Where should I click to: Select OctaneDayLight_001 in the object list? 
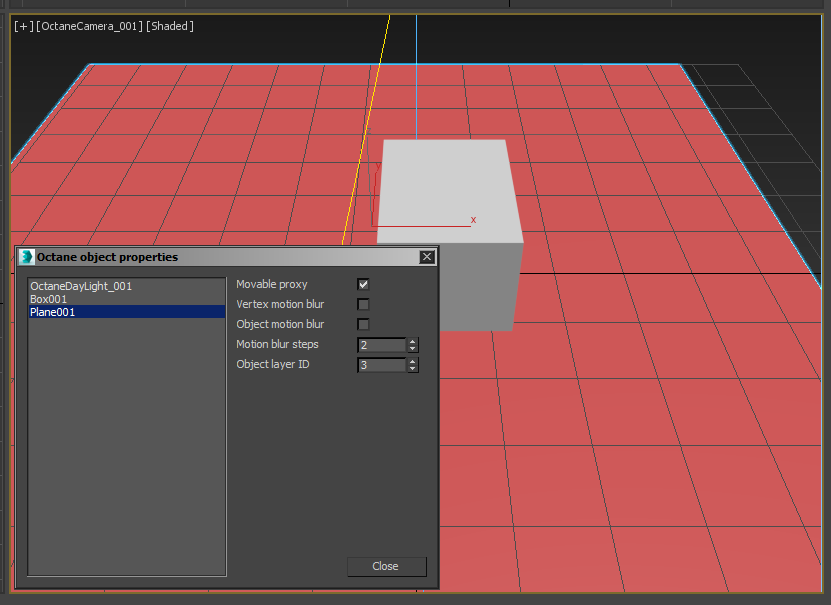127,286
